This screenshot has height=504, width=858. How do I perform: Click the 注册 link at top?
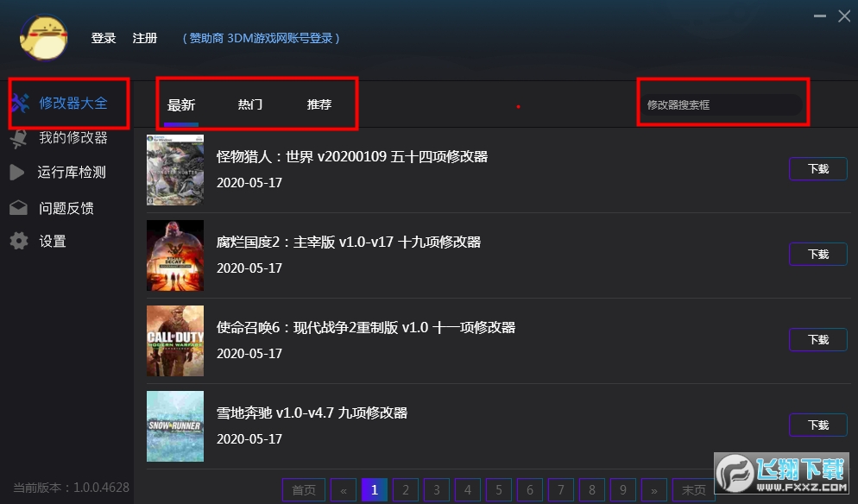145,38
